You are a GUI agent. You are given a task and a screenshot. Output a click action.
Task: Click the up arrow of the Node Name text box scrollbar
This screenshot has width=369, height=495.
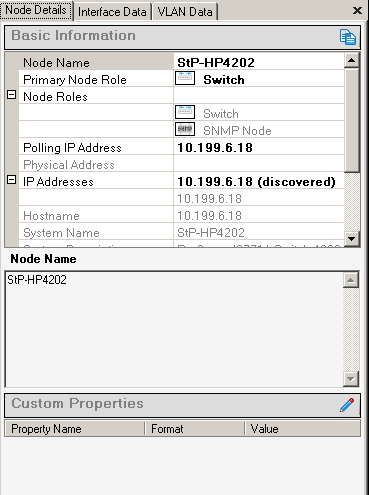(351, 280)
